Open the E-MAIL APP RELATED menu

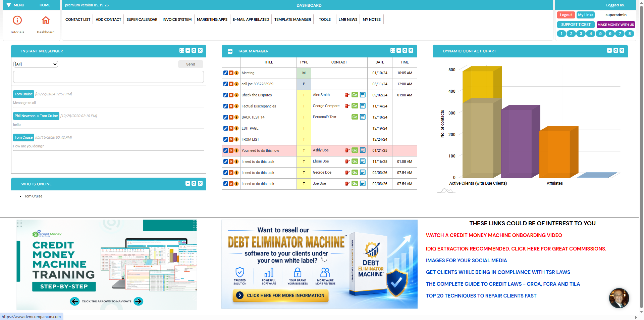pos(251,19)
